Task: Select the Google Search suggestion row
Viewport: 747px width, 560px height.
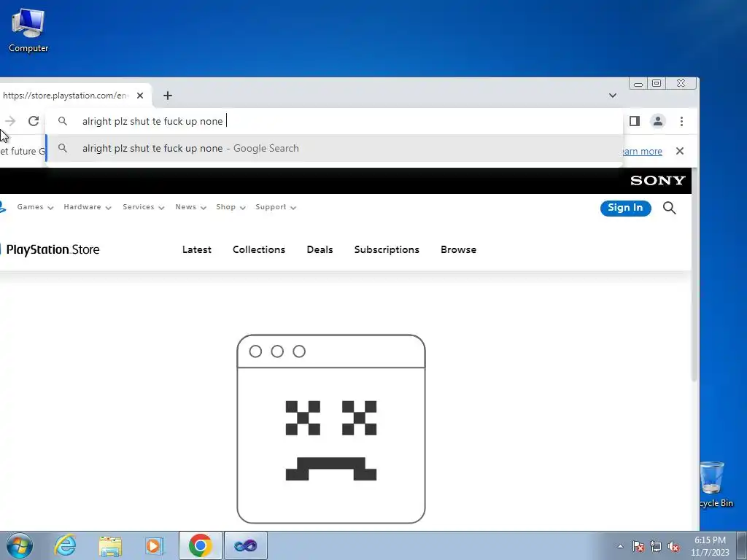Action: tap(334, 149)
